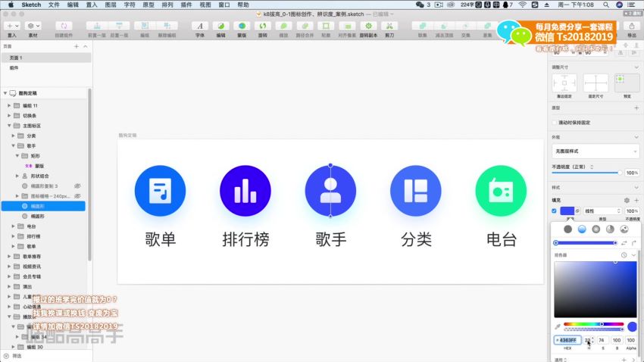Image resolution: width=644 pixels, height=362 pixels.
Task: Click the 减去顶层 subtract boolean icon
Action: pos(444,26)
